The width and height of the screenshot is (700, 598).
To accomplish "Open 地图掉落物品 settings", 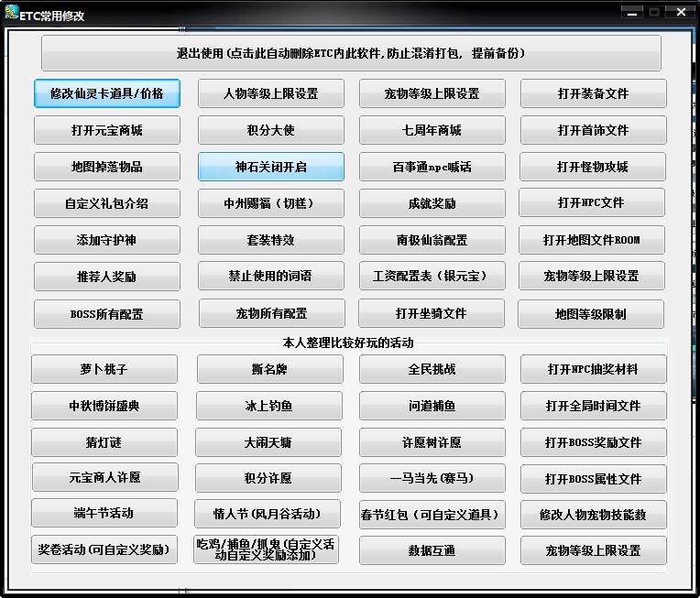I will 106,167.
